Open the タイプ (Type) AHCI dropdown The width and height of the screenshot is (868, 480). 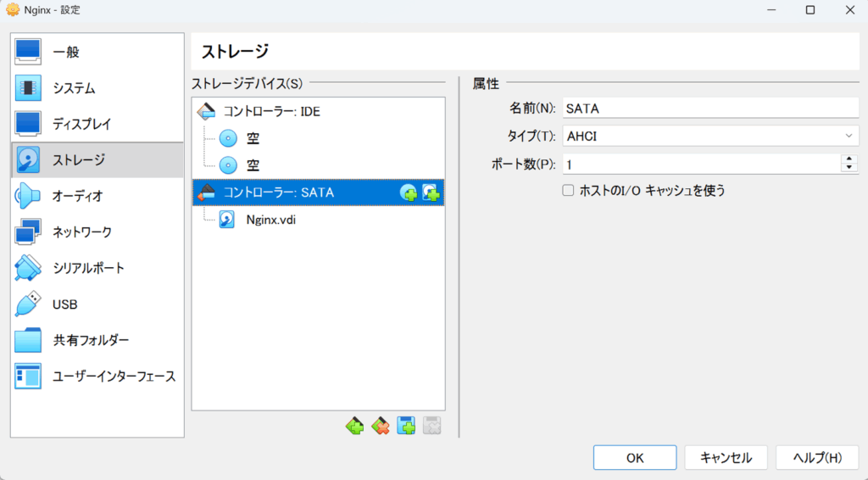click(x=710, y=136)
